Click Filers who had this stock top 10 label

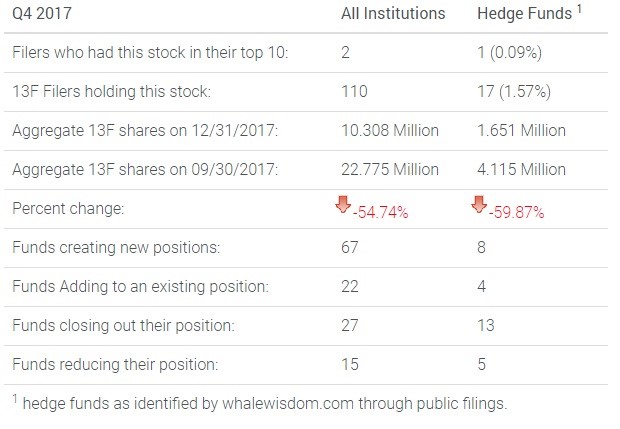coord(150,53)
